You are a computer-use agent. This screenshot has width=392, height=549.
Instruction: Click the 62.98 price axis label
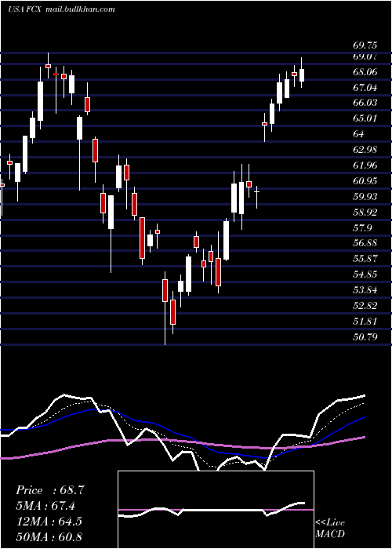(365, 150)
